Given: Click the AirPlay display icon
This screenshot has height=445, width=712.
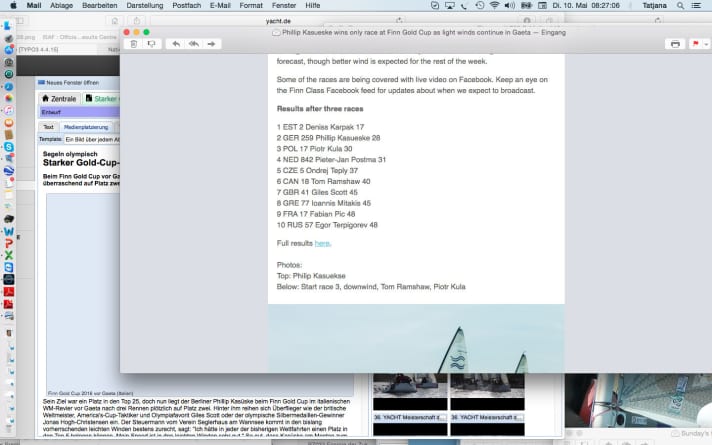Looking at the screenshot, I should (x=450, y=5).
